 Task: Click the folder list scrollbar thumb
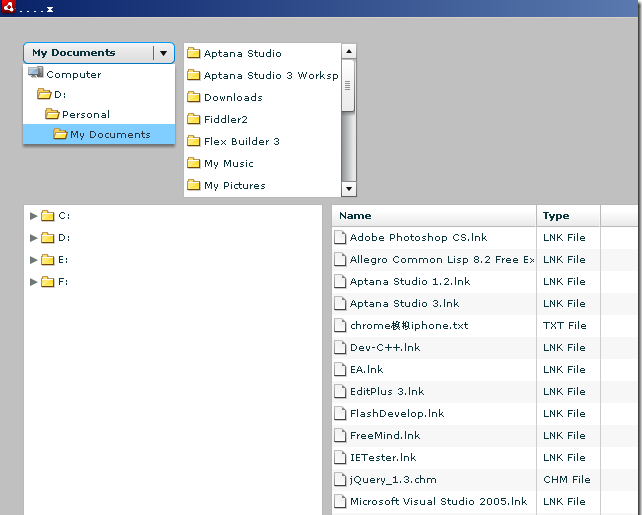[x=348, y=86]
